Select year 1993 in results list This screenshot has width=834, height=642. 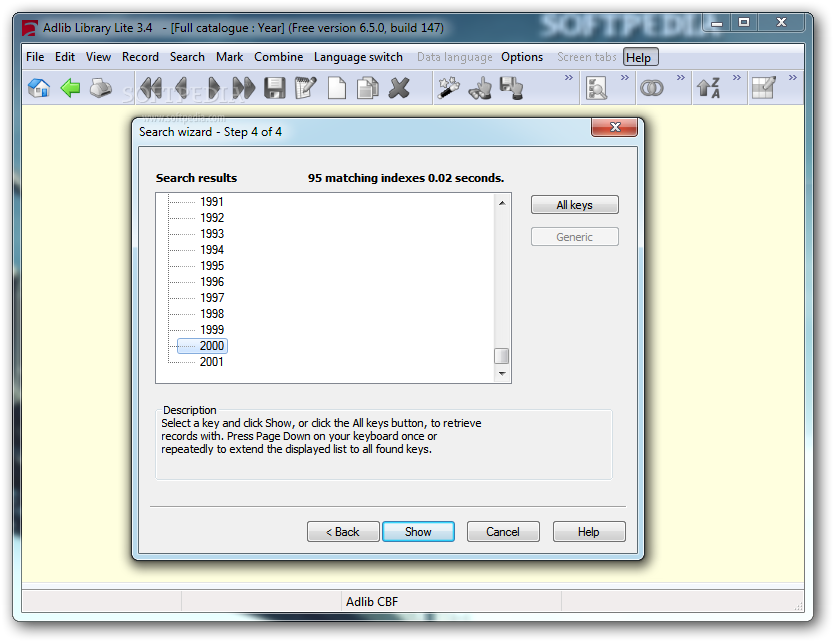212,234
